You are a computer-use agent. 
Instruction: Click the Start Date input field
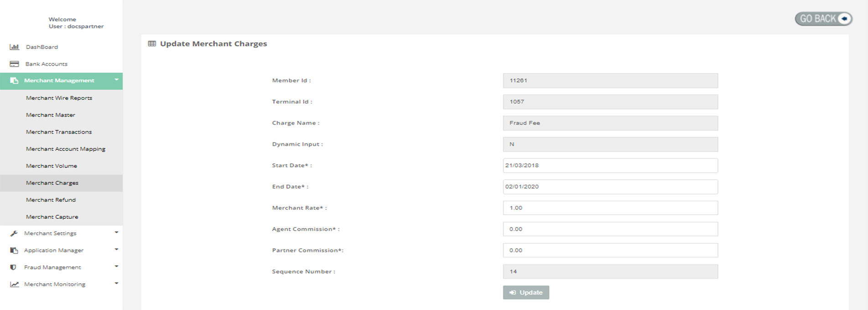[610, 165]
